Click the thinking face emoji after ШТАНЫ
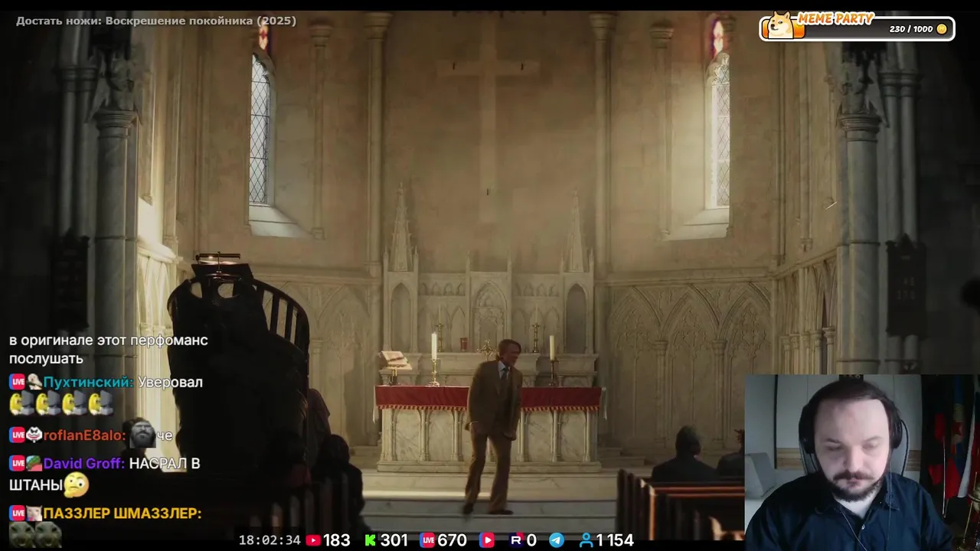The width and height of the screenshot is (980, 551). tap(77, 484)
